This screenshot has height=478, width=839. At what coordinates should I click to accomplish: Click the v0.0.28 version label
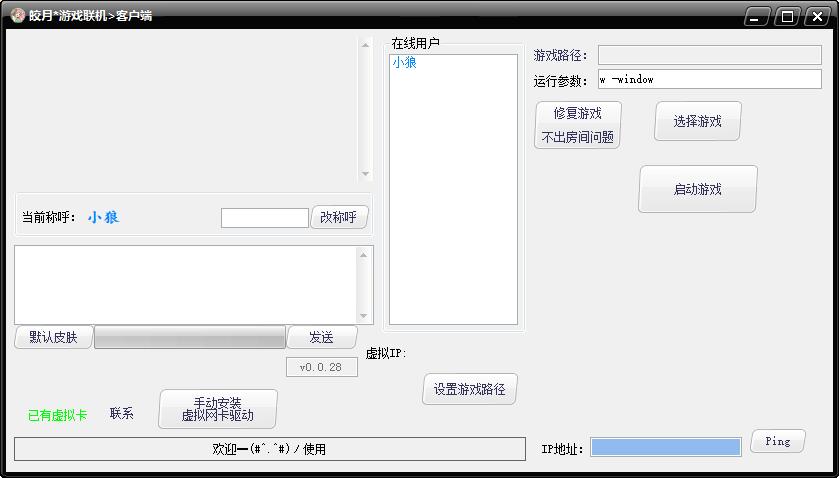tap(322, 367)
